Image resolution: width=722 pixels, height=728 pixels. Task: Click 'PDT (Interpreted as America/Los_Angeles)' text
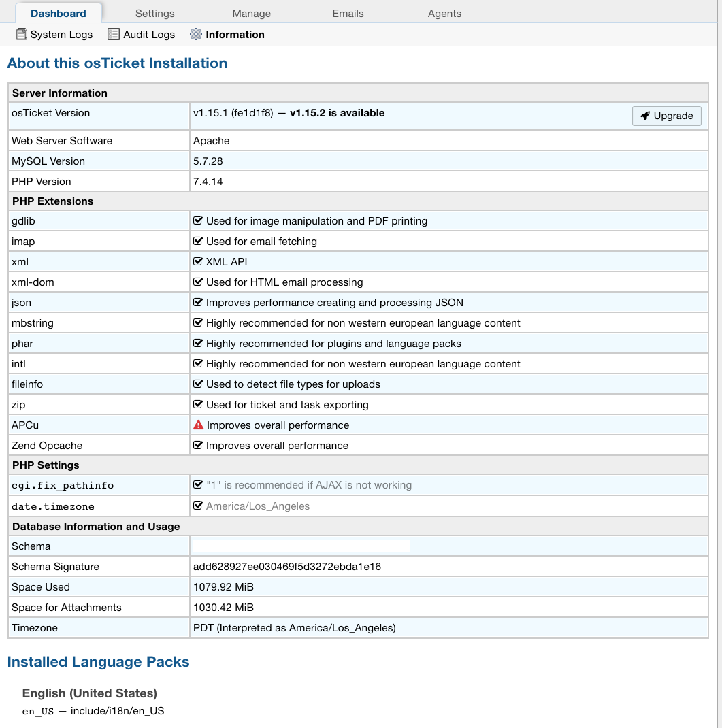click(x=295, y=628)
